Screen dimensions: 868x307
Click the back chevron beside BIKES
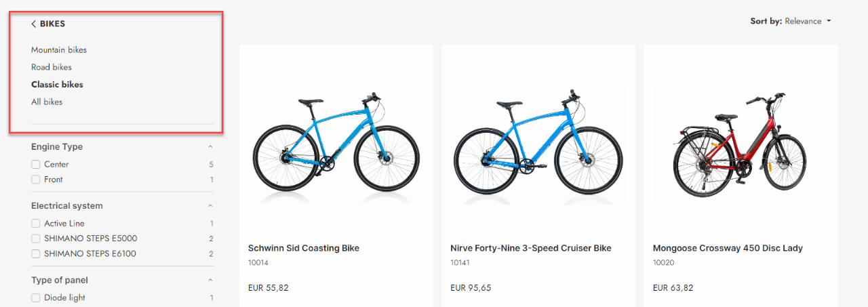pos(33,24)
